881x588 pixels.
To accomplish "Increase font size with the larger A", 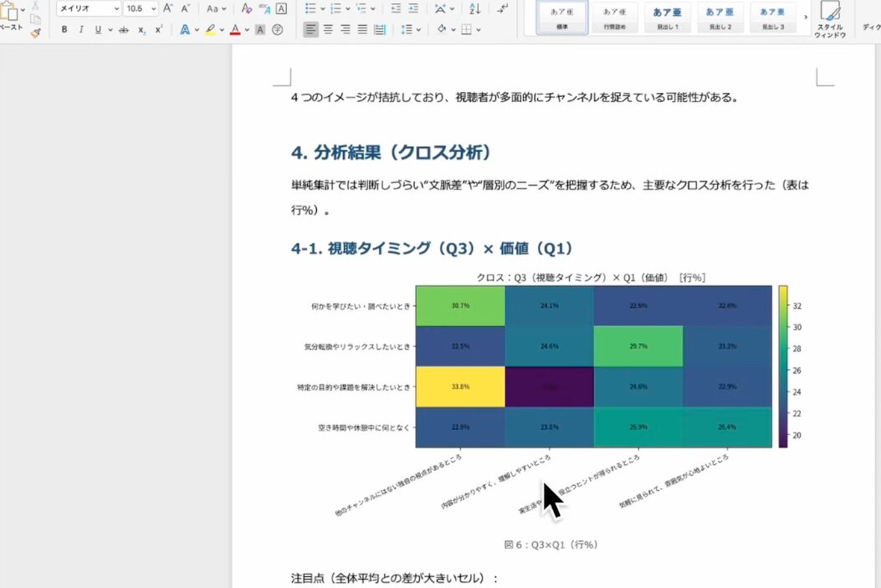I will pyautogui.click(x=168, y=8).
